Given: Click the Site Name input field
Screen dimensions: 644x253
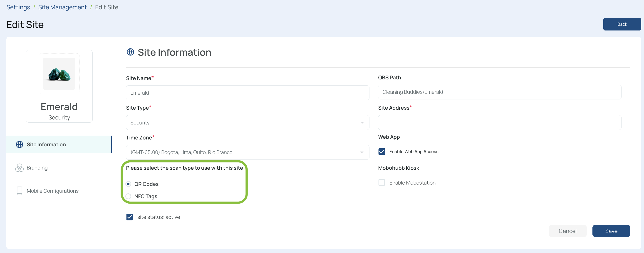Looking at the screenshot, I should pyautogui.click(x=248, y=93).
